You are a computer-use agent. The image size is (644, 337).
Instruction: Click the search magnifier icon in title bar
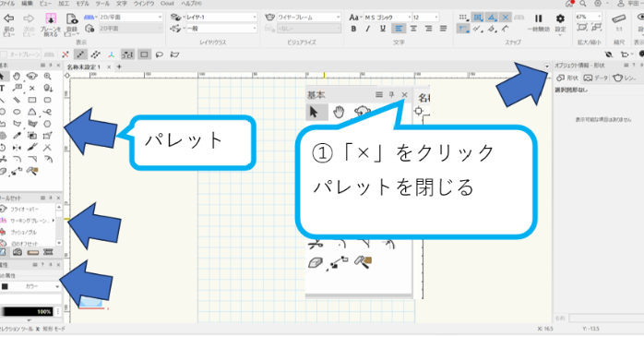point(583,4)
